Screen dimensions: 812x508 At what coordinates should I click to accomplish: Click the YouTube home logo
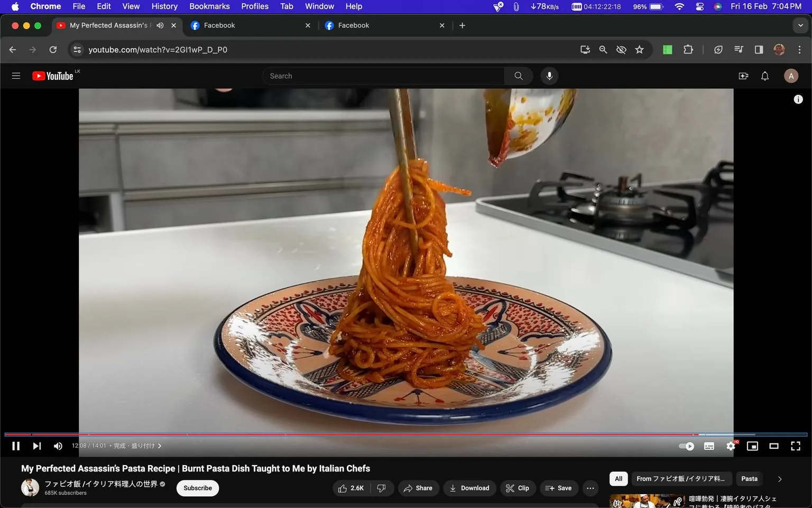tap(52, 76)
